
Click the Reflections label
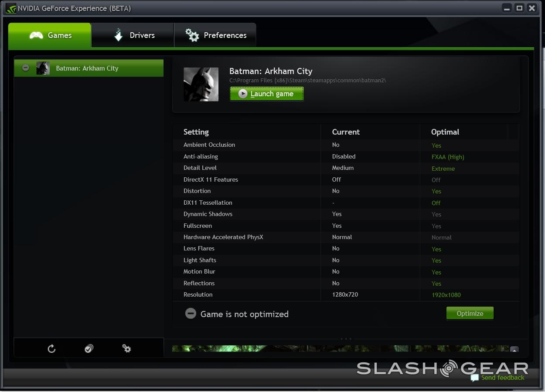coord(199,283)
